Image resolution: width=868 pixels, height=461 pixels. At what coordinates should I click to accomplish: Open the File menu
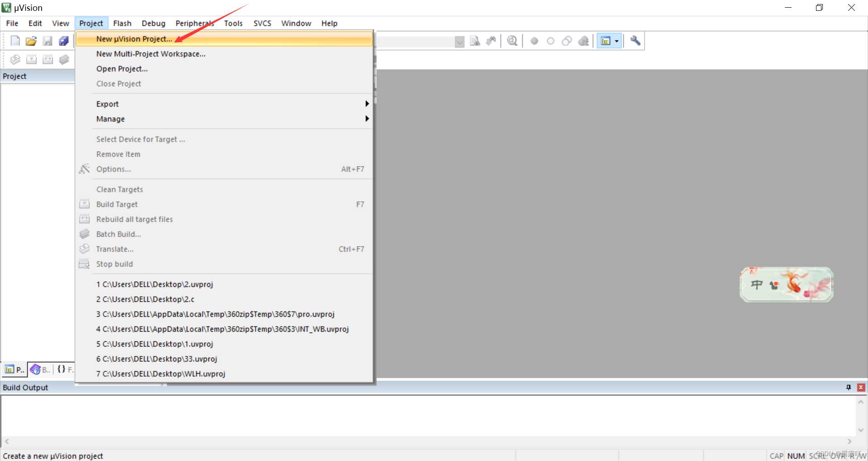(12, 24)
